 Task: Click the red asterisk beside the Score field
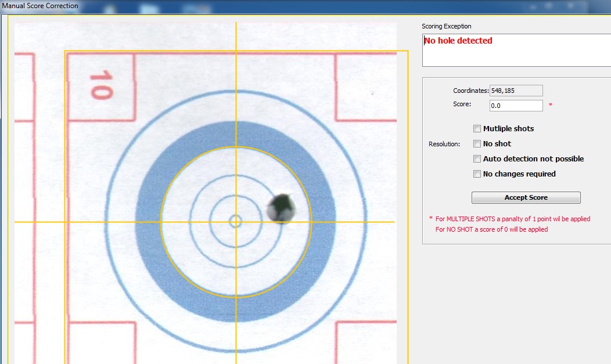click(550, 105)
